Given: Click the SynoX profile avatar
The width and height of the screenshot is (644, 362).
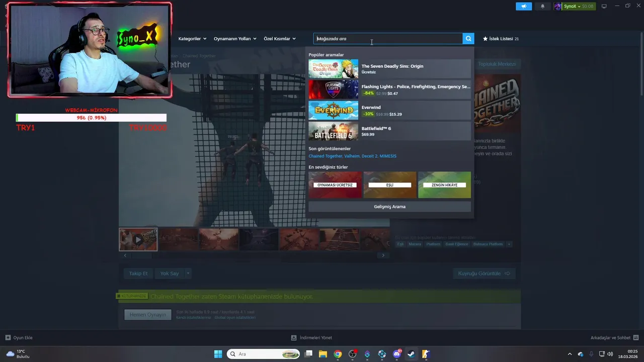Looking at the screenshot, I should [558, 7].
